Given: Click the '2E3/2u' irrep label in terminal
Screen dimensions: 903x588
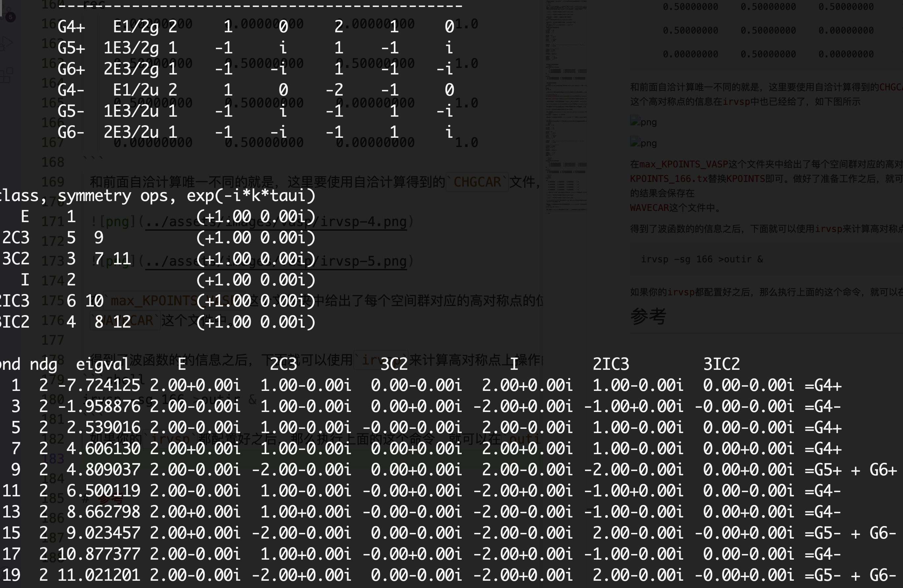Looking at the screenshot, I should point(131,132).
